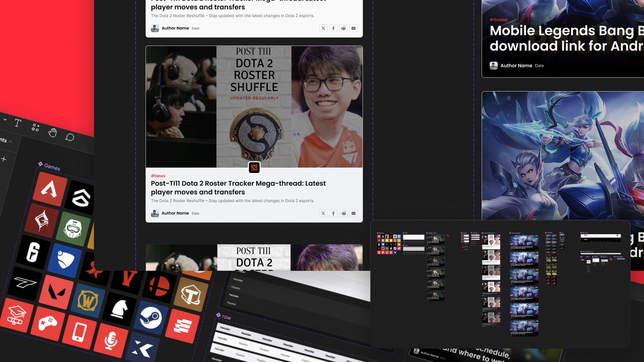
Task: Click X share icon in topmost card
Action: pos(323,28)
